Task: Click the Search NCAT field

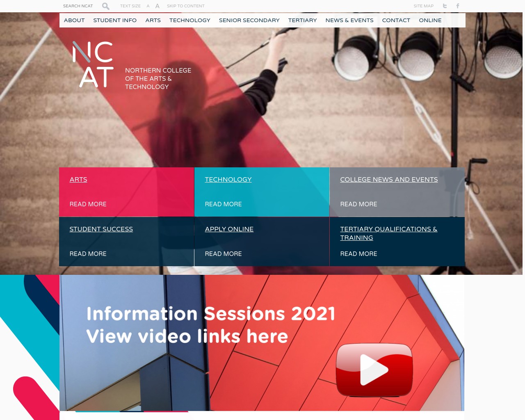Action: click(78, 6)
